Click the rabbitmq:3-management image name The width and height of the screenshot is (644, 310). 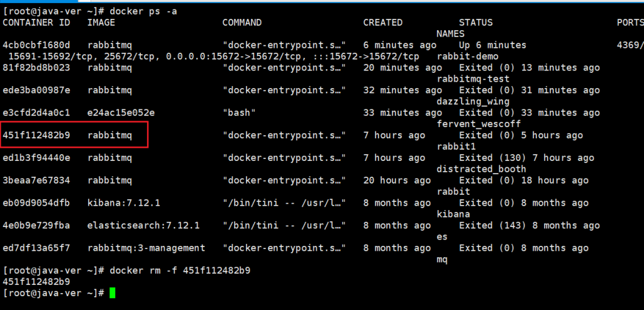[x=146, y=248]
